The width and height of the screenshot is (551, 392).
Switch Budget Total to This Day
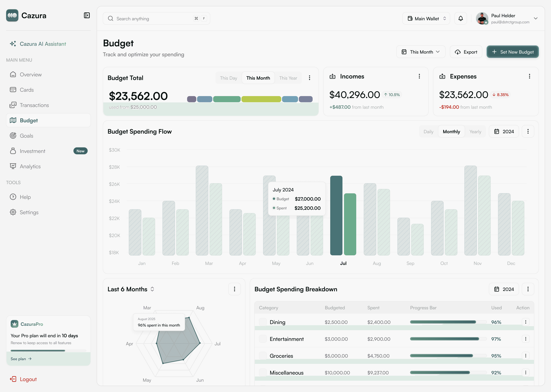[x=228, y=78]
